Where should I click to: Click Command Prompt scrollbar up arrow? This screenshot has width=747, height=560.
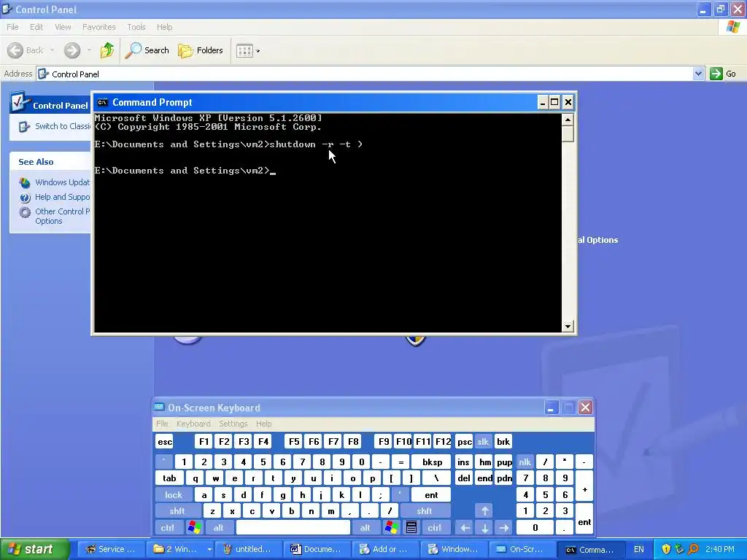(x=568, y=119)
